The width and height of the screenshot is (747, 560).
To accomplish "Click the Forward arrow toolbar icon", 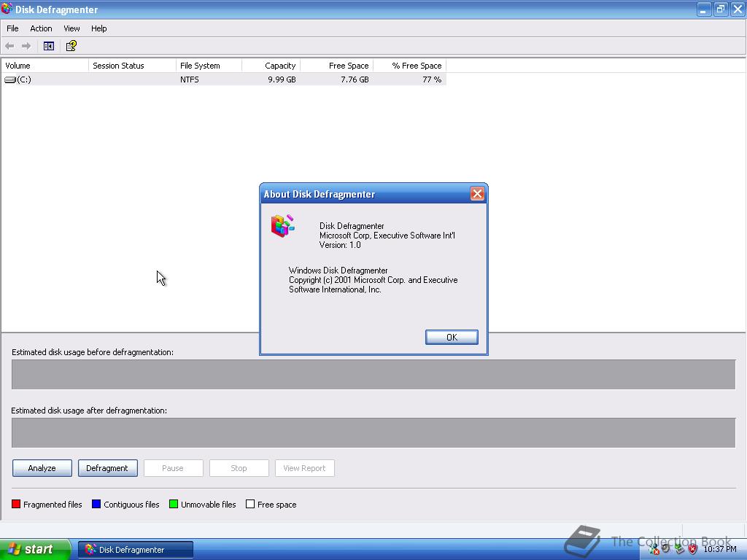I will 26,46.
